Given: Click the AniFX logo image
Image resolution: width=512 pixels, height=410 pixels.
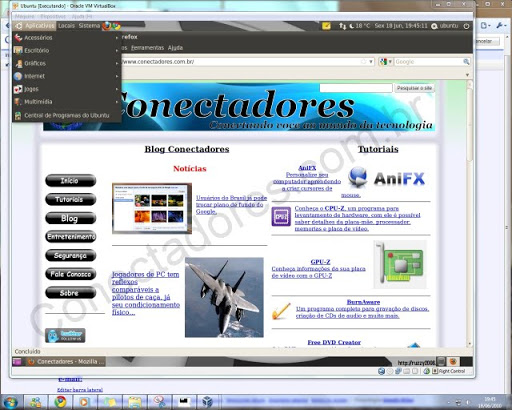Looking at the screenshot, I should [x=387, y=178].
